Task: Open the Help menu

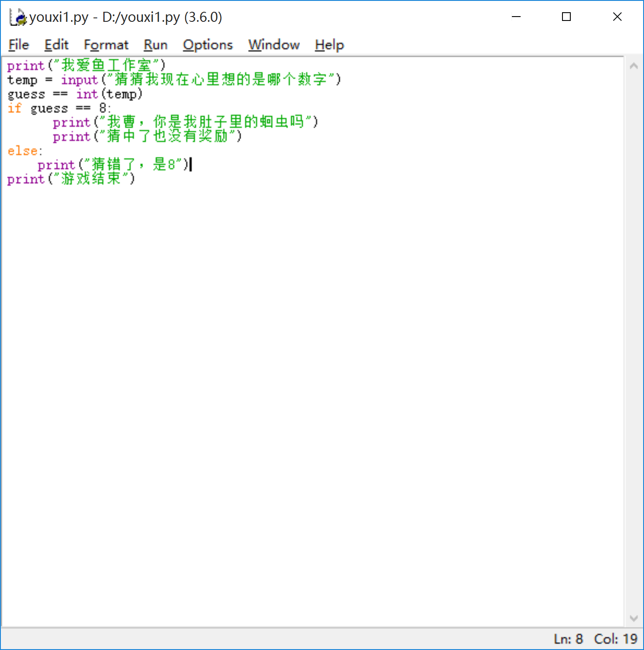Action: pos(329,45)
